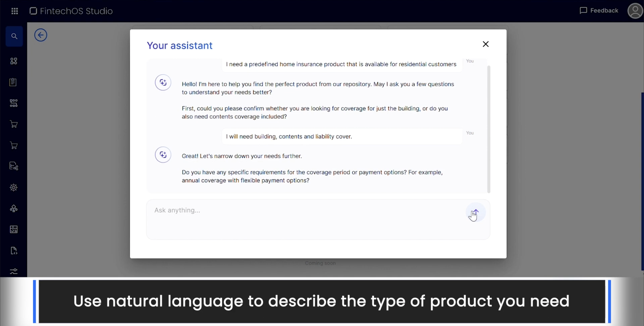Screen dimensions: 644x326
Task: Go back using the circled arrow
Action: (x=41, y=35)
